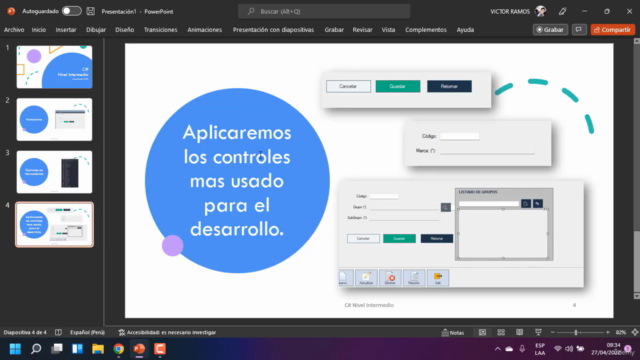Screen dimensions: 640x360
Task: Open the Accesibilidad status indicator
Action: [167, 332]
